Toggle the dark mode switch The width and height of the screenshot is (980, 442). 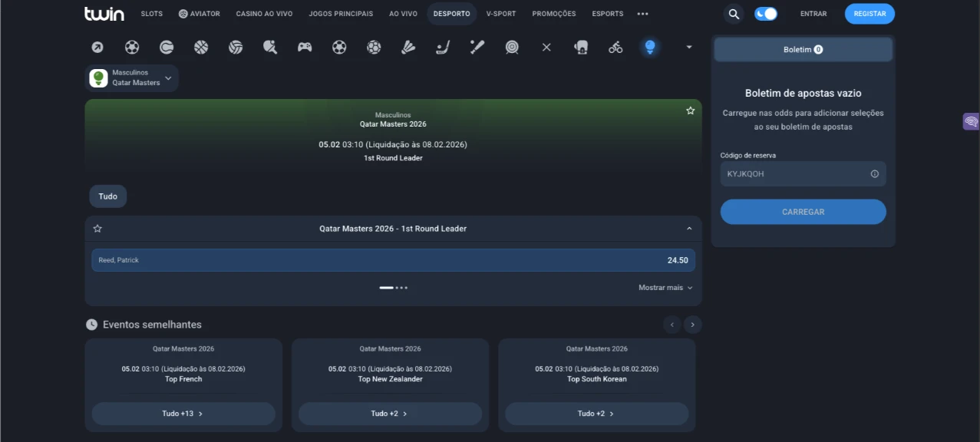(x=765, y=14)
